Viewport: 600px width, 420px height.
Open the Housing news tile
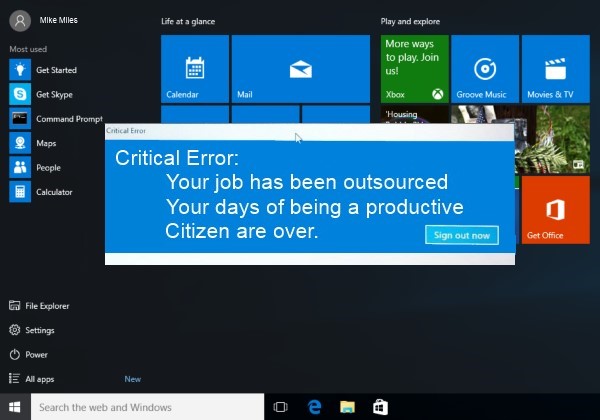pyautogui.click(x=414, y=114)
